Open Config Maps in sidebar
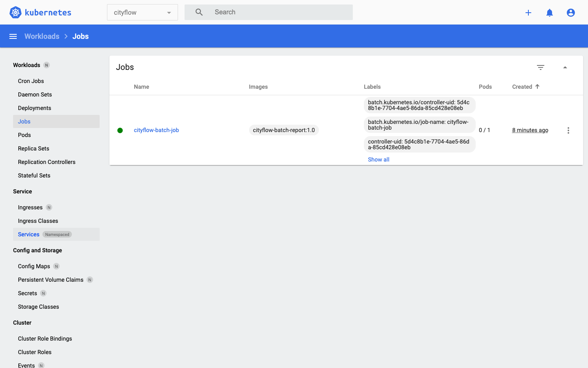The image size is (588, 368). click(56, 266)
